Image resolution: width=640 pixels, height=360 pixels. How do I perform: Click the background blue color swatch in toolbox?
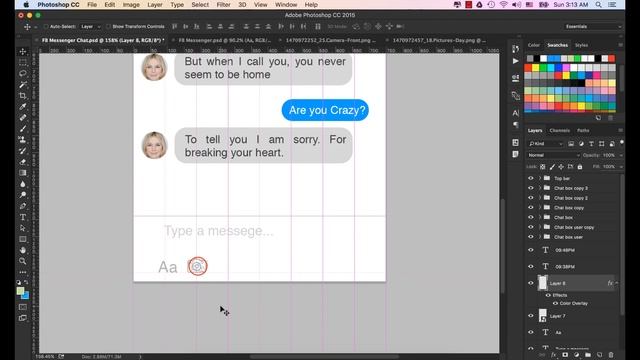[x=26, y=296]
